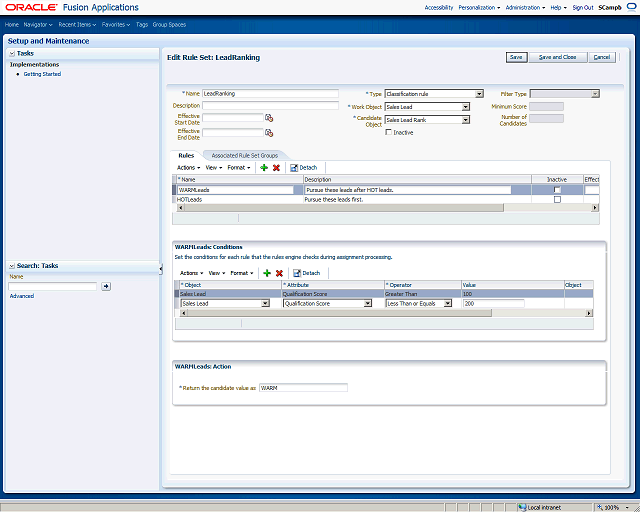Click the Save button
This screenshot has width=640, height=512.
click(x=516, y=57)
